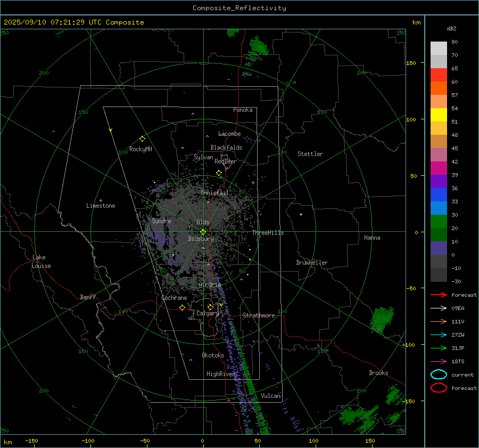Click the Blackfalds city label

pyautogui.click(x=226, y=148)
